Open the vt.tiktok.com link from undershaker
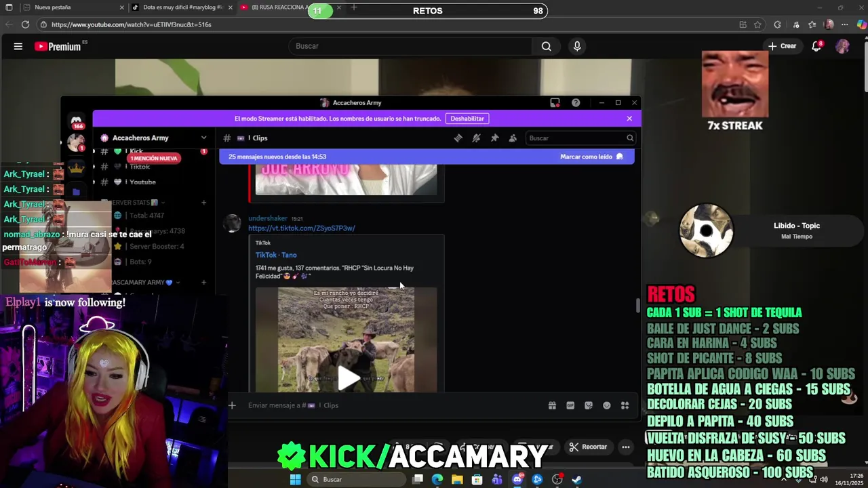 tap(302, 228)
